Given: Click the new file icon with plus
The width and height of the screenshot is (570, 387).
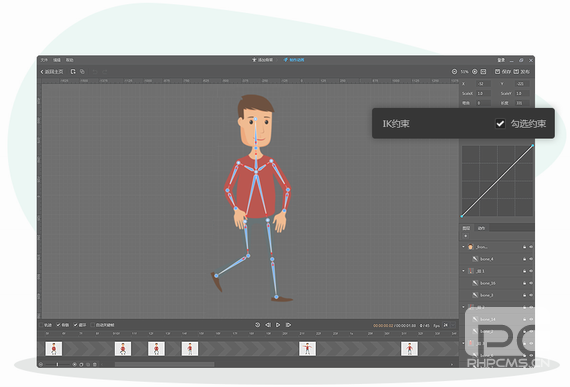Looking at the screenshot, I should (73, 72).
